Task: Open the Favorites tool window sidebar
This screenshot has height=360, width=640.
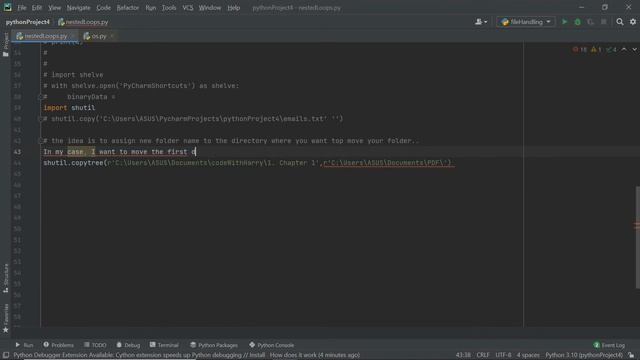Action: [x=5, y=318]
